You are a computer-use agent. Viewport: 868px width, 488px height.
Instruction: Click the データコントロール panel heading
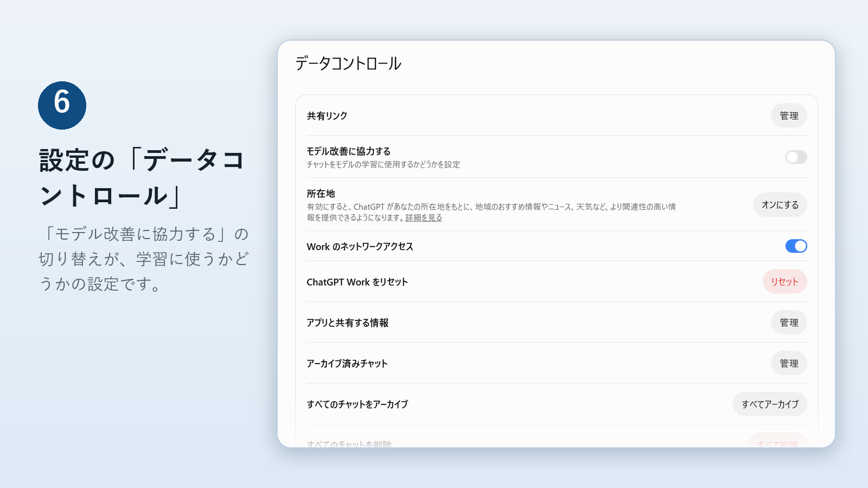click(x=348, y=63)
